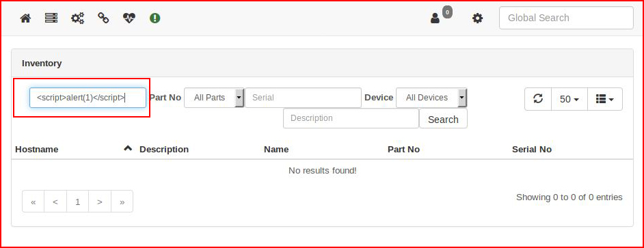Screen dimensions: 644x248
Task: Sort by the Part No column header
Action: click(x=403, y=150)
